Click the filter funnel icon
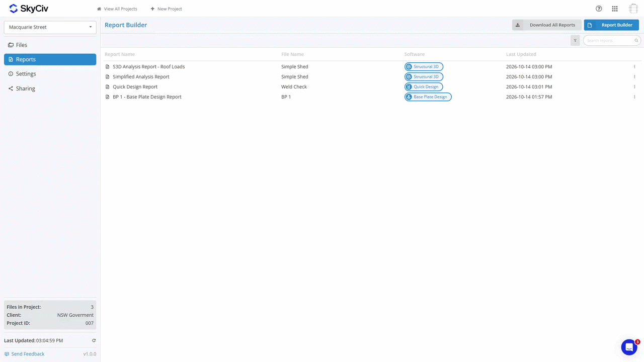Screen dimensions: 644x362 [575, 40]
